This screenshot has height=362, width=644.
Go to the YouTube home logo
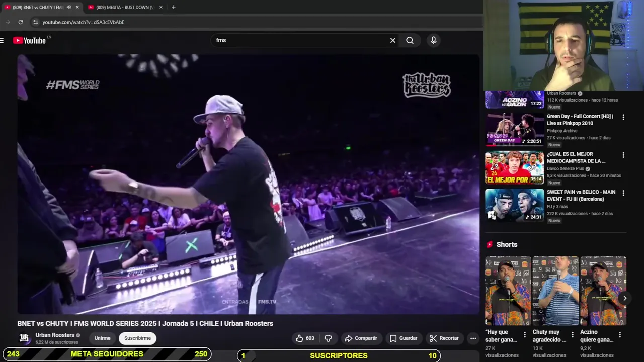click(29, 40)
